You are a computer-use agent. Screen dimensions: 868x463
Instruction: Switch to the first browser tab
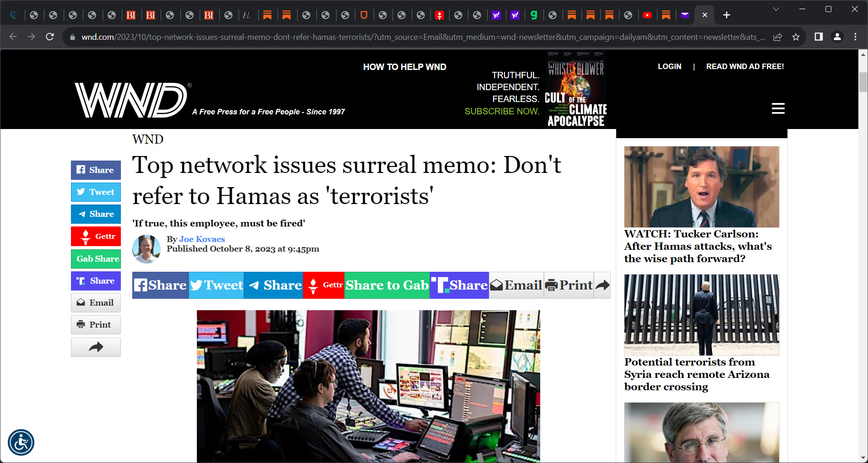click(x=14, y=15)
